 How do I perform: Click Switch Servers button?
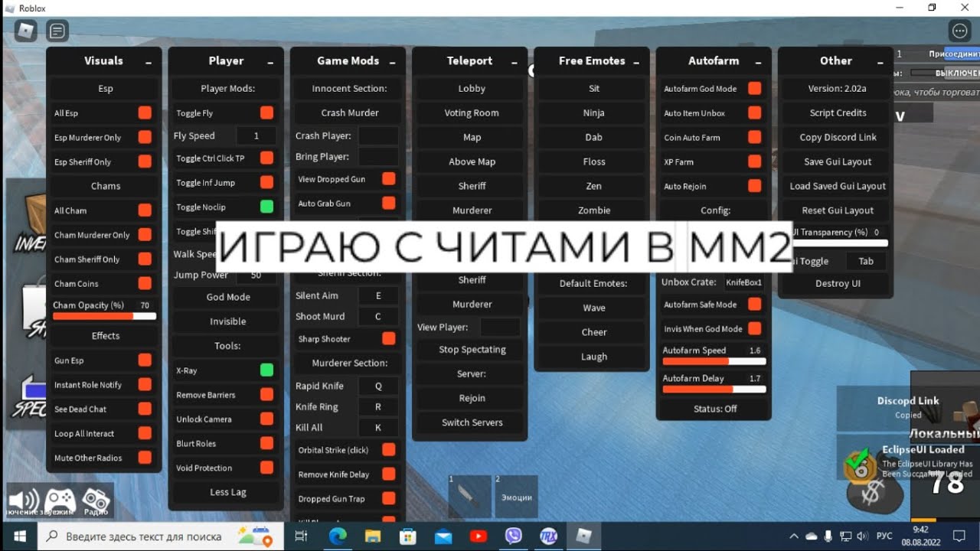click(x=472, y=422)
